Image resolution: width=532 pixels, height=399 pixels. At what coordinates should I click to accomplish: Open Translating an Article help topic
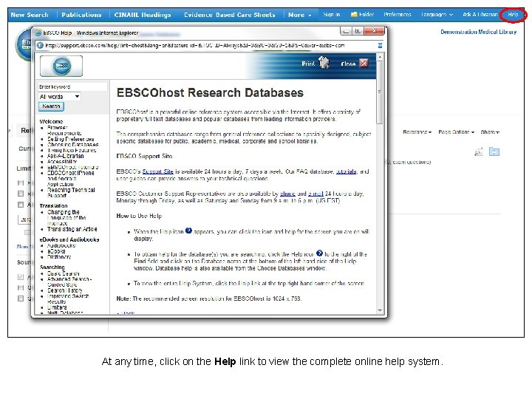(x=72, y=229)
